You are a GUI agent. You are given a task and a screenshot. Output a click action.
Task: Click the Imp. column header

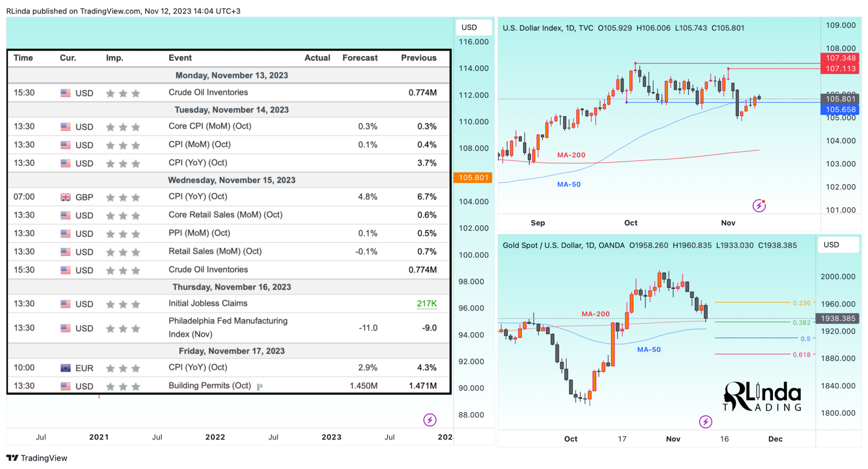tap(115, 58)
